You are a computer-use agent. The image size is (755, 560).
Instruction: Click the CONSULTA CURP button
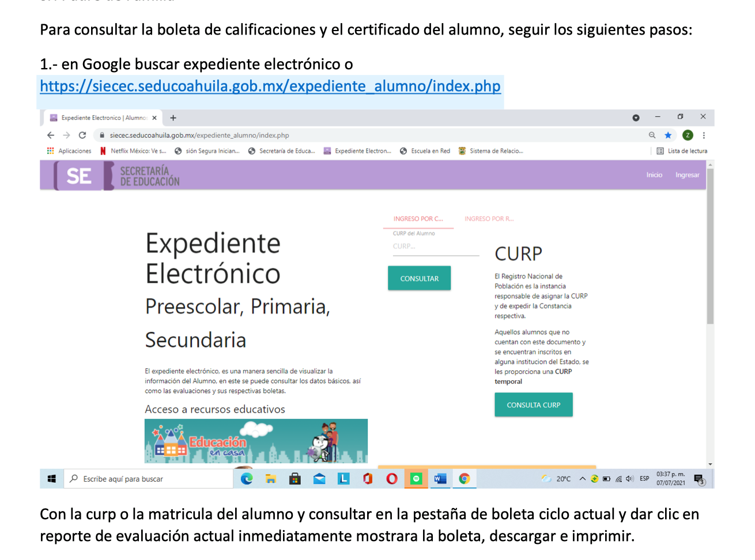[534, 405]
